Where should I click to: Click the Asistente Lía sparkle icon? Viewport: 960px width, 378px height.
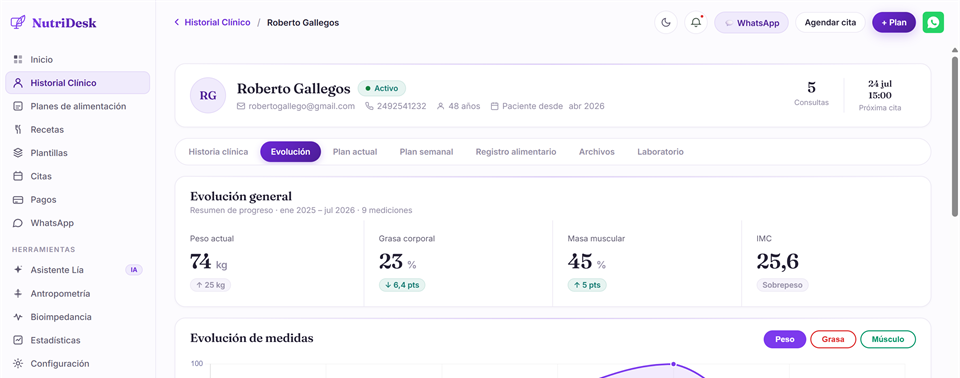[x=18, y=270]
